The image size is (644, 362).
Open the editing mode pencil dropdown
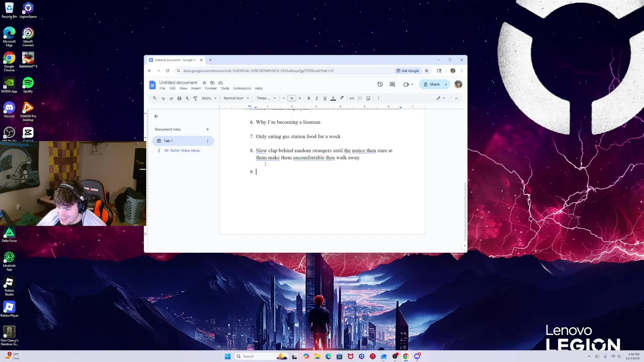tap(440, 98)
